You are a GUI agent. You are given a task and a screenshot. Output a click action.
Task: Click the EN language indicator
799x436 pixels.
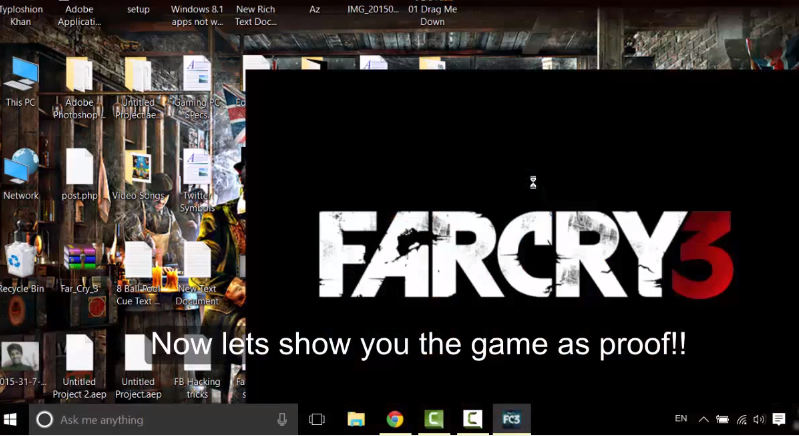tap(681, 419)
